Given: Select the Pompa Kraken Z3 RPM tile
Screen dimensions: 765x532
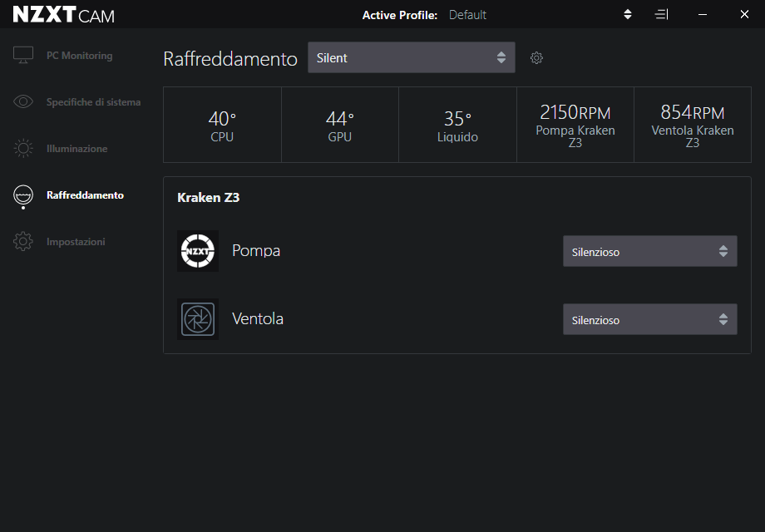Looking at the screenshot, I should 575,126.
